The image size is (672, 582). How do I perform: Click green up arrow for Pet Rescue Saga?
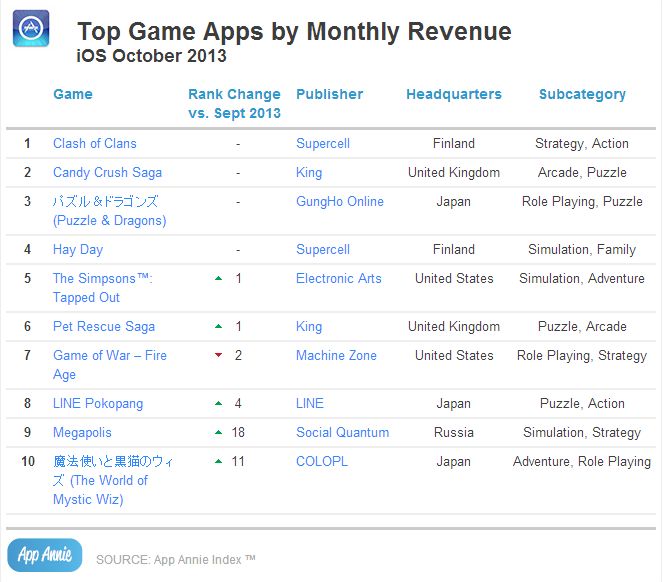219,326
